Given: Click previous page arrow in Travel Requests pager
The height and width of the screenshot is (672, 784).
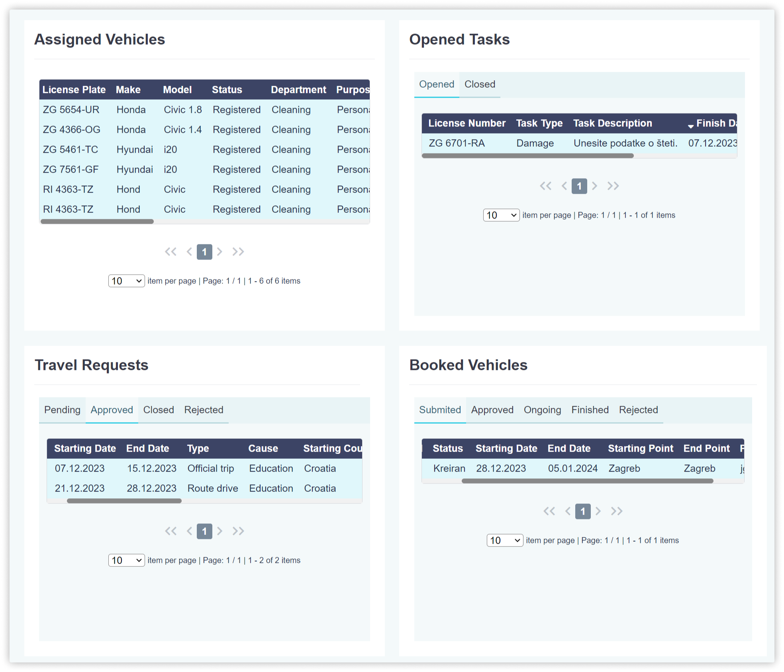Looking at the screenshot, I should pos(189,531).
